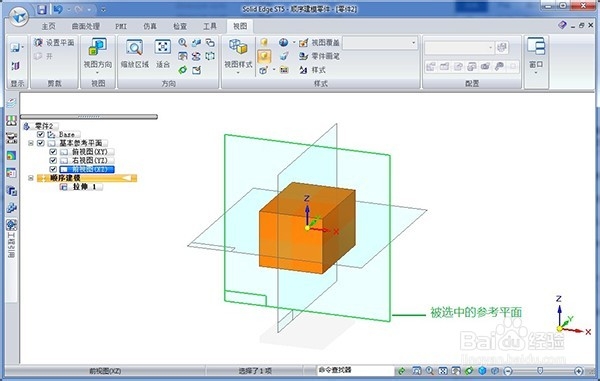Click the 适合 button label
The width and height of the screenshot is (600, 381).
[x=163, y=64]
